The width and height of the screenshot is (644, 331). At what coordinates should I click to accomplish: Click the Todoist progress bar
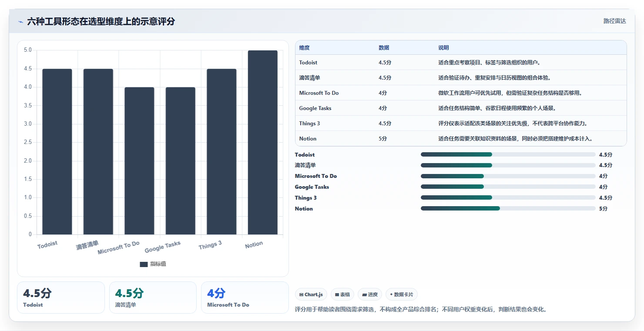508,154
